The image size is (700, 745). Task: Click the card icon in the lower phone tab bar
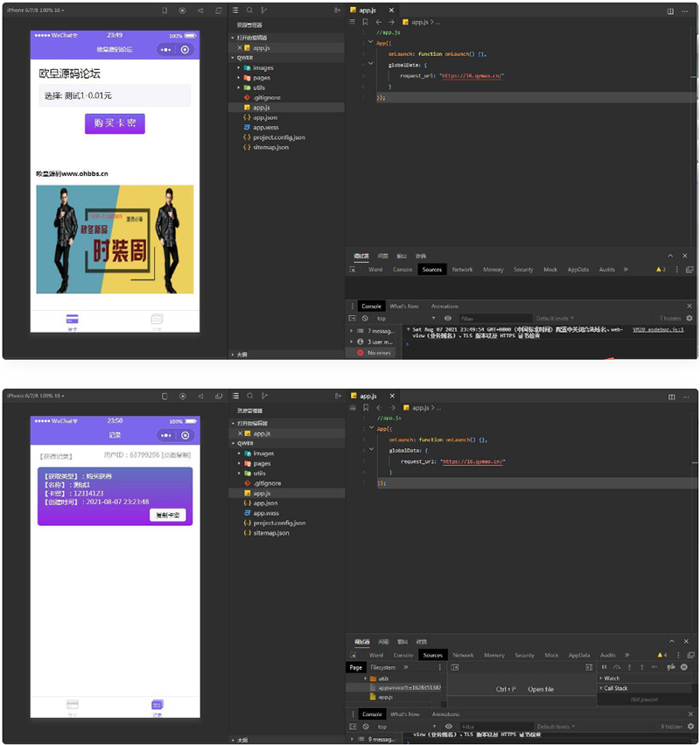click(73, 705)
